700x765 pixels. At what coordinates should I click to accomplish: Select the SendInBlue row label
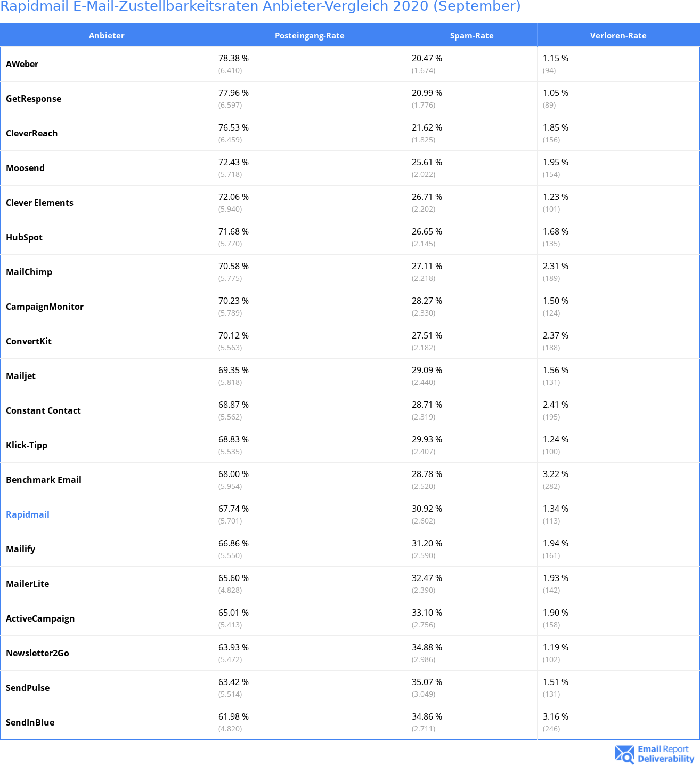(30, 722)
